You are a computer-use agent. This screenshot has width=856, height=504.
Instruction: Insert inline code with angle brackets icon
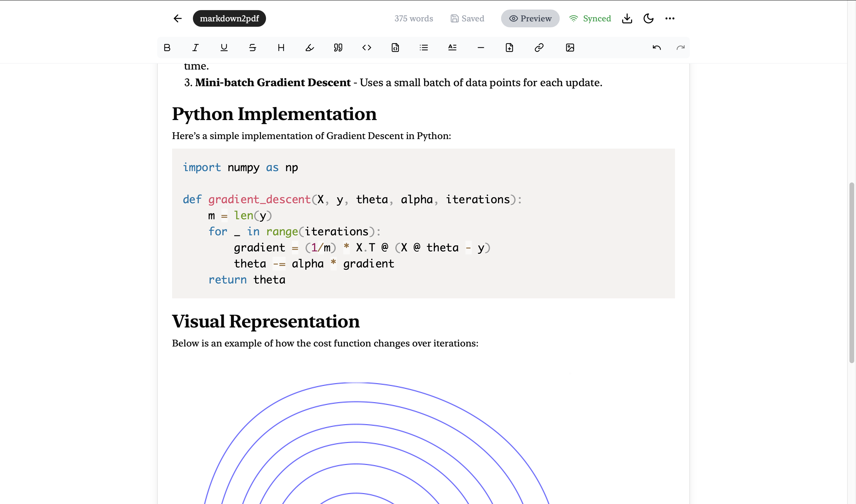coord(366,48)
